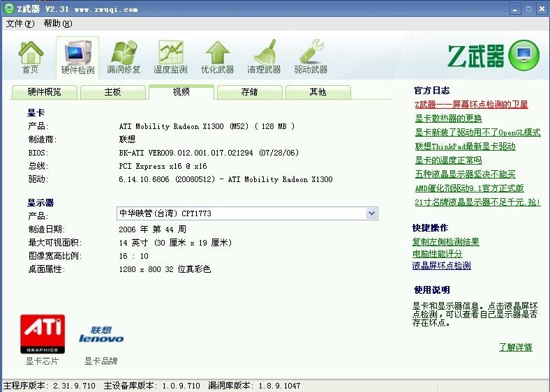Click 复制左侧检测结果 shortcut link

(x=445, y=242)
